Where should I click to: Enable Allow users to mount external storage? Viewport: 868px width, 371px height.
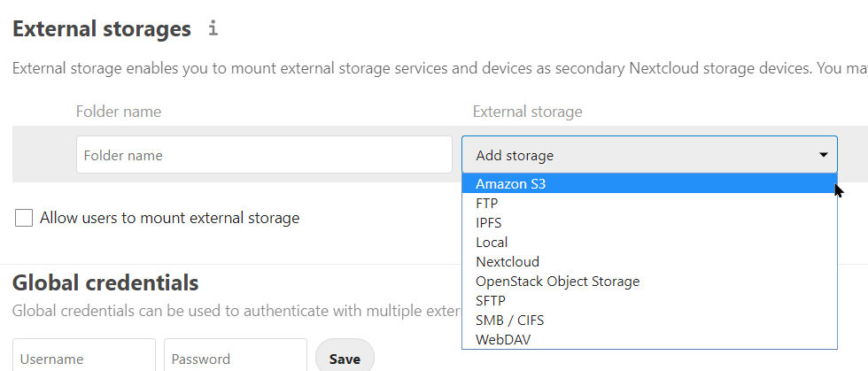pyautogui.click(x=24, y=218)
